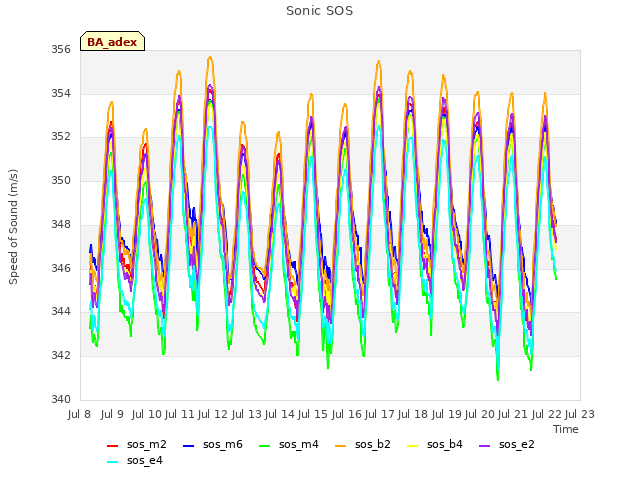Click the 344 y-axis tick label

coord(61,312)
